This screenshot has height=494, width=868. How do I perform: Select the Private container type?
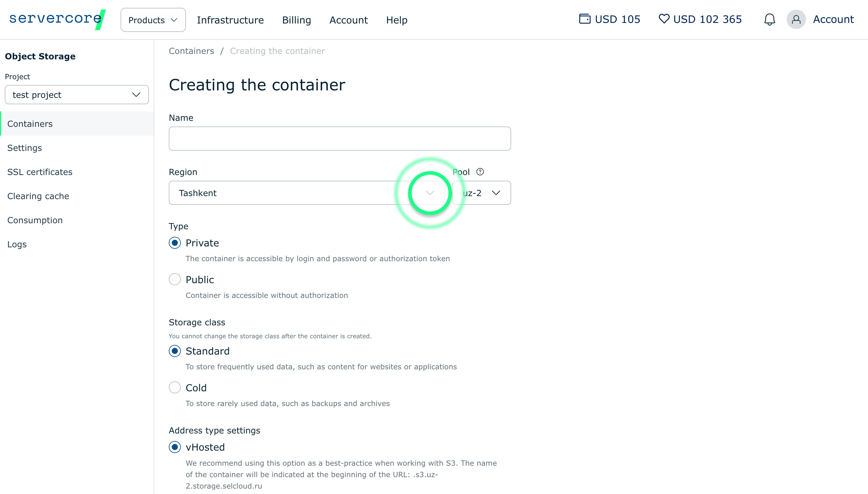tap(175, 243)
